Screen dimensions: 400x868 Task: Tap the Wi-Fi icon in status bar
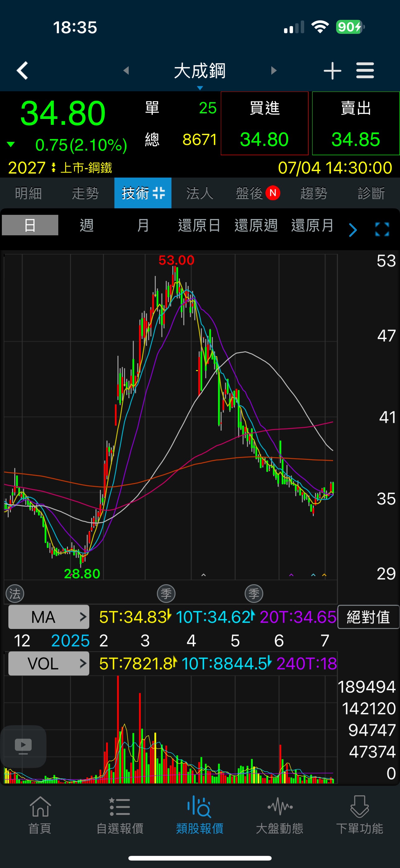pyautogui.click(x=320, y=27)
